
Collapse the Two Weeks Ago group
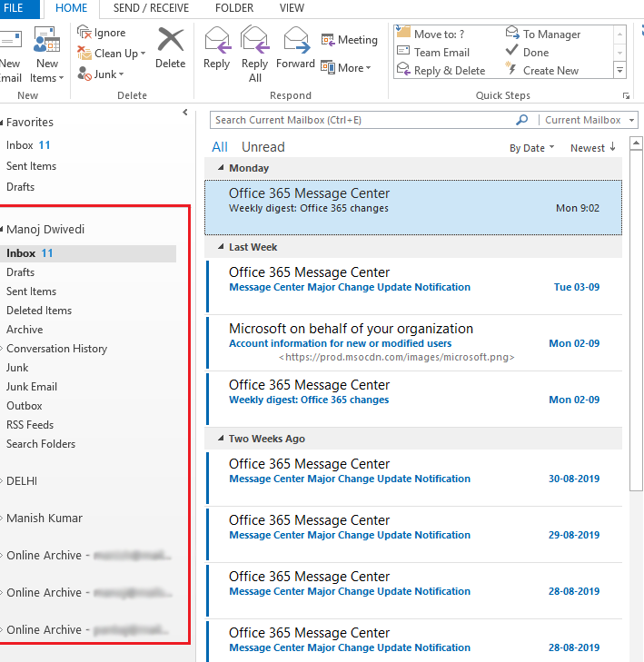pos(221,439)
